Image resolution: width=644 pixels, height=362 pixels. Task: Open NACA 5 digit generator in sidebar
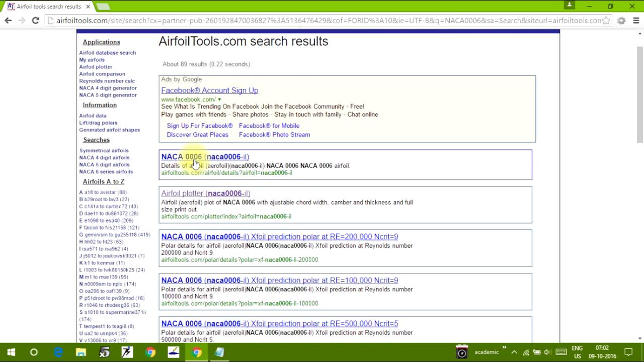[x=108, y=95]
